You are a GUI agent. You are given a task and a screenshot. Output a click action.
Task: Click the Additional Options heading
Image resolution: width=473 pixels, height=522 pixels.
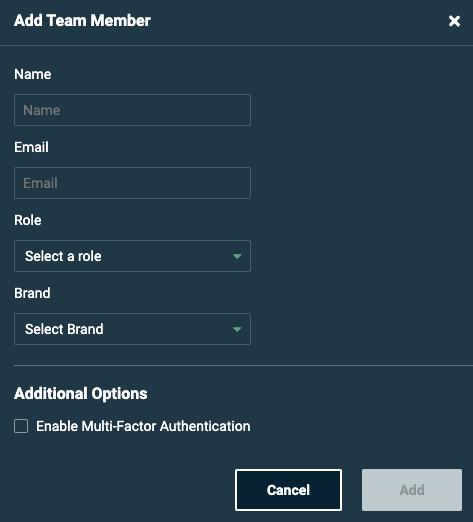pyautogui.click(x=81, y=394)
